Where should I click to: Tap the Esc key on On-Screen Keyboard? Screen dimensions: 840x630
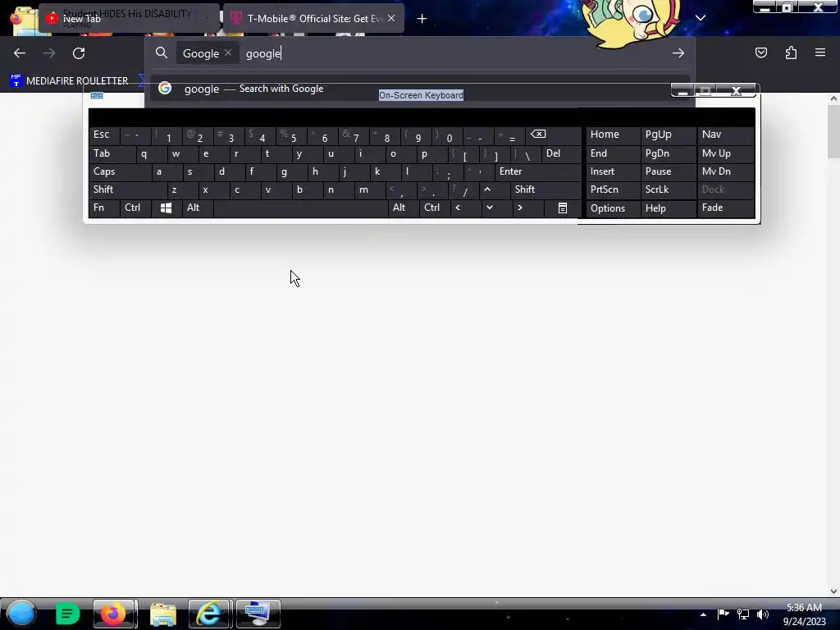(x=104, y=135)
